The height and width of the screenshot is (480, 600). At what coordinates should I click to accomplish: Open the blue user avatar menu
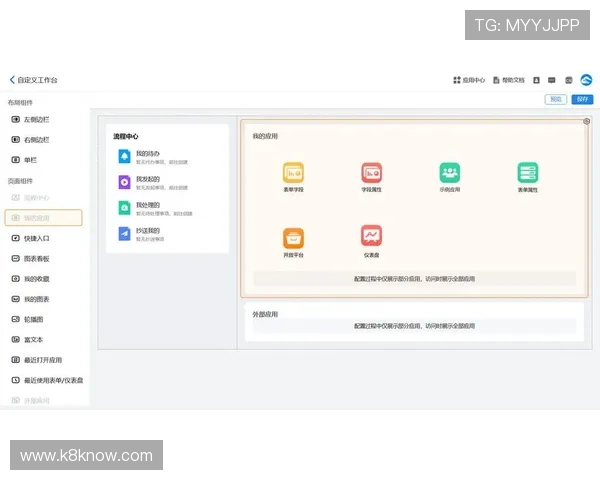586,80
